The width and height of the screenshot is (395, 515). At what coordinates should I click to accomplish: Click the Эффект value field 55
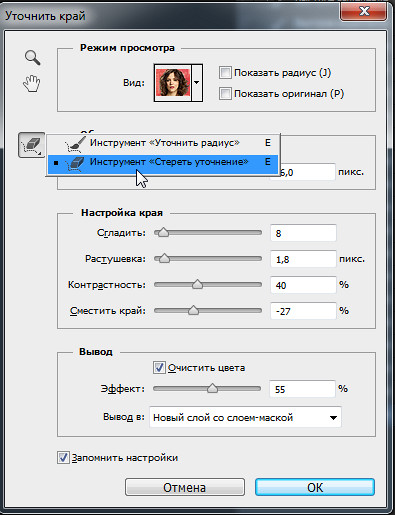(x=302, y=389)
